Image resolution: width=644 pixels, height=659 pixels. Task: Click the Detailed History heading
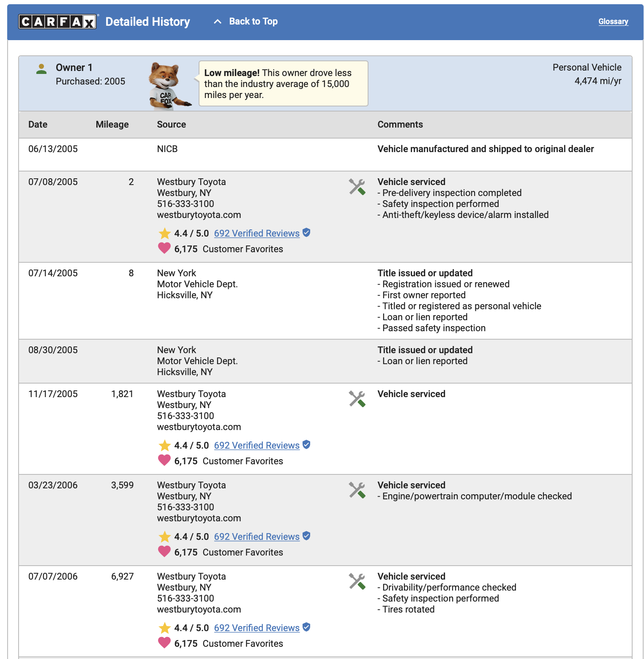pos(147,22)
